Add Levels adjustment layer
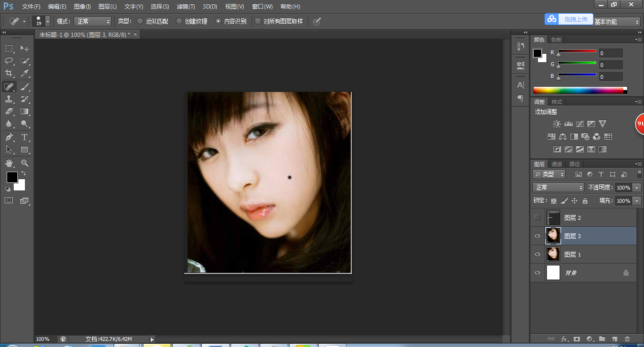 tap(568, 124)
